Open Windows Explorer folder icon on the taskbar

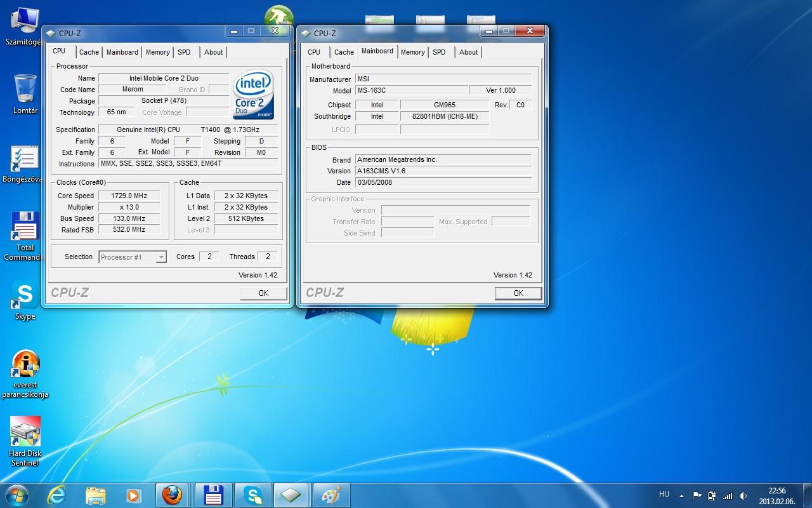(x=95, y=495)
